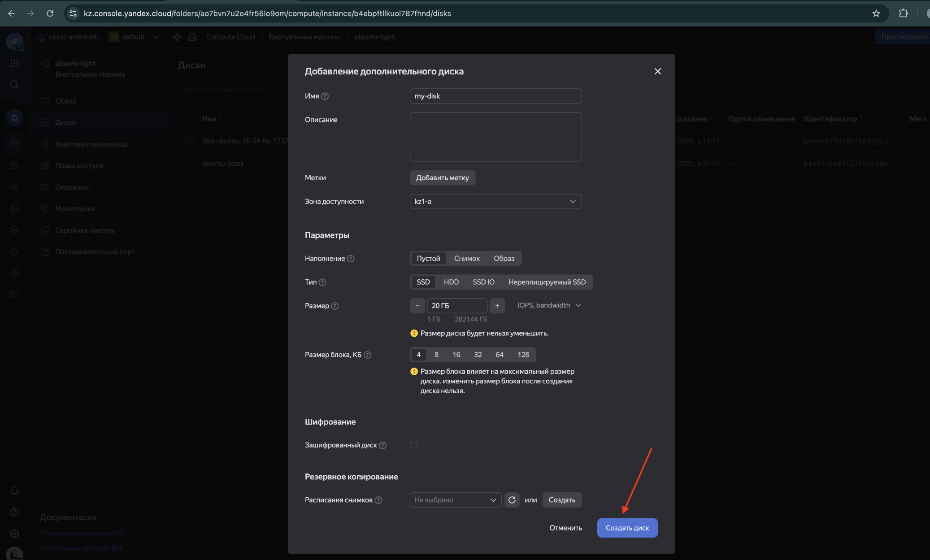Bookmark the page with the star icon
The height and width of the screenshot is (560, 930).
(x=876, y=13)
